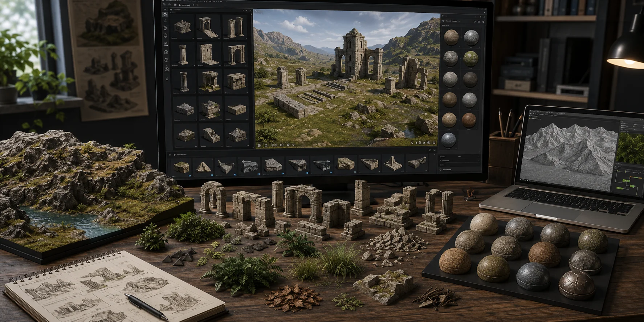Choose the archway with ramp asset thumbnail

click(x=208, y=27)
